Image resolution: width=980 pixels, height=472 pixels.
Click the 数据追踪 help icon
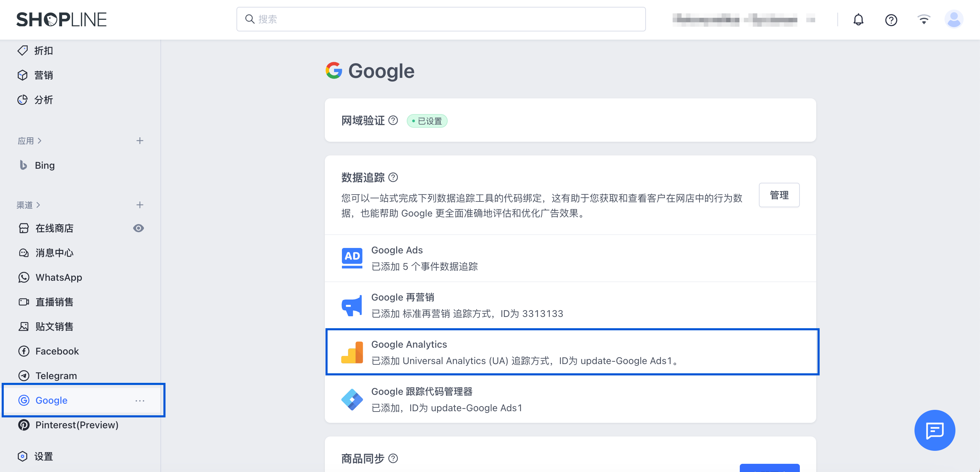(x=393, y=177)
